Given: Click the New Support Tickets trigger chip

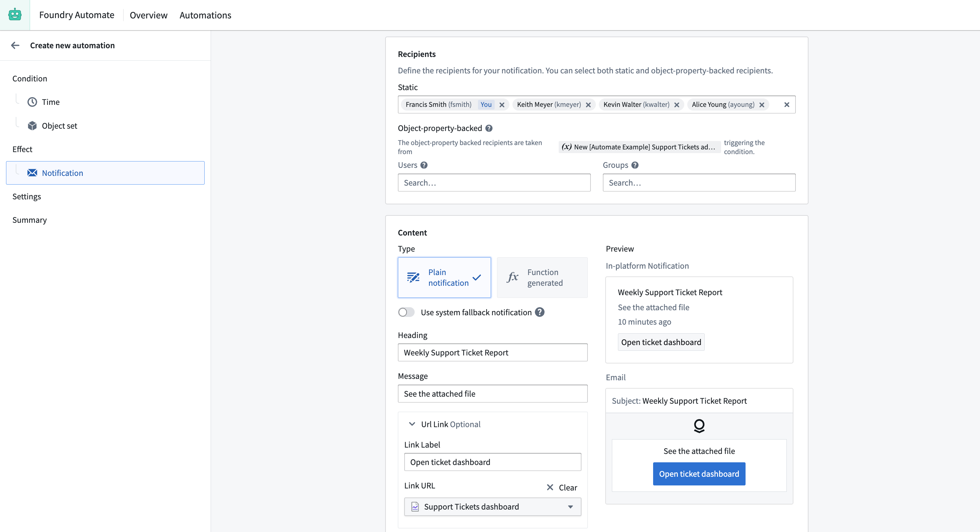Looking at the screenshot, I should point(639,147).
